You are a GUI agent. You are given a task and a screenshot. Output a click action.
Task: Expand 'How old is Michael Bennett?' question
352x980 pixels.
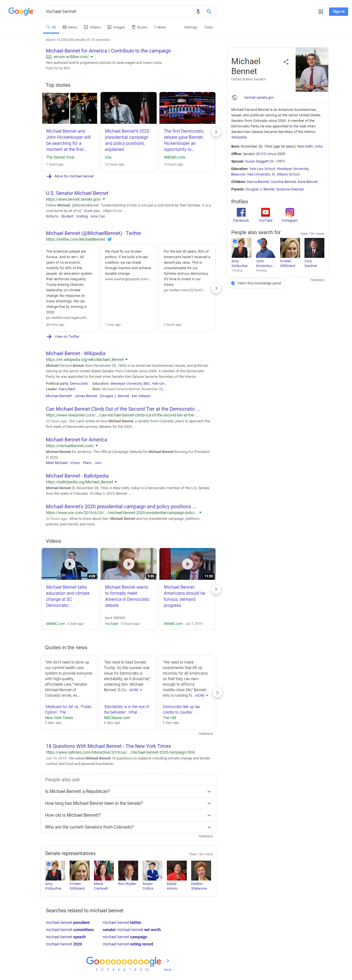(128, 815)
